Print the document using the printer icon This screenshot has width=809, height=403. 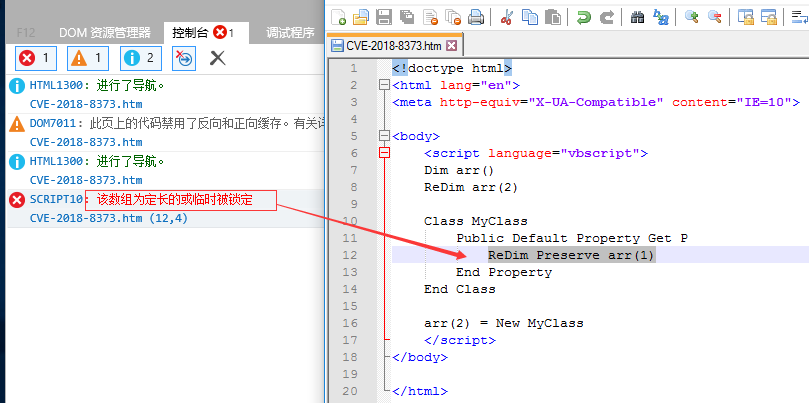click(x=476, y=17)
